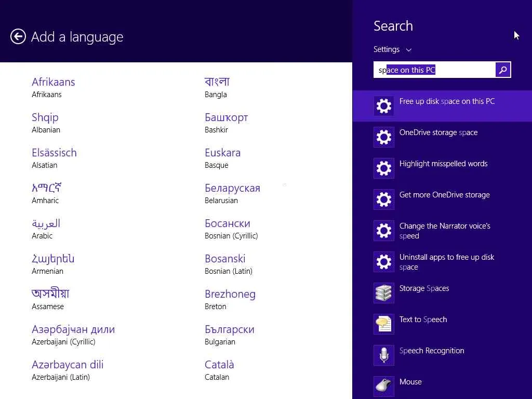Open Get more OneDrive storage result

[443, 200]
